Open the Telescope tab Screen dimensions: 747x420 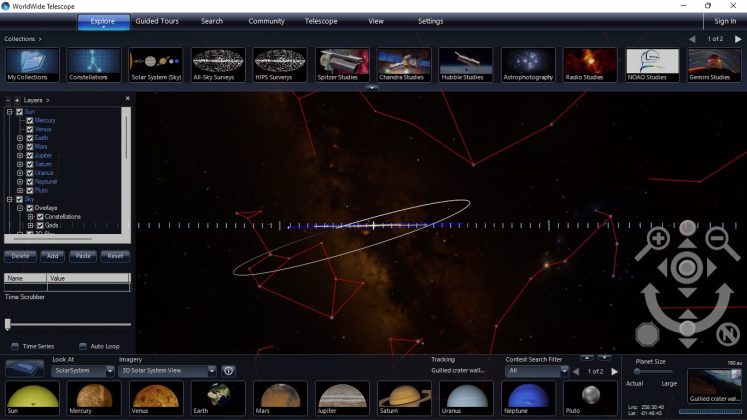pos(321,21)
